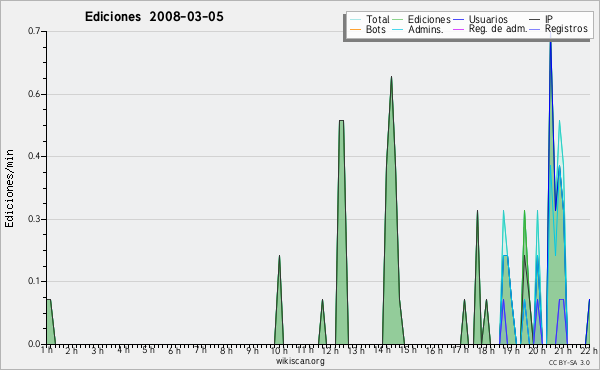The width and height of the screenshot is (600, 370).
Task: Select the "Admins." legend label
Action: pyautogui.click(x=426, y=29)
